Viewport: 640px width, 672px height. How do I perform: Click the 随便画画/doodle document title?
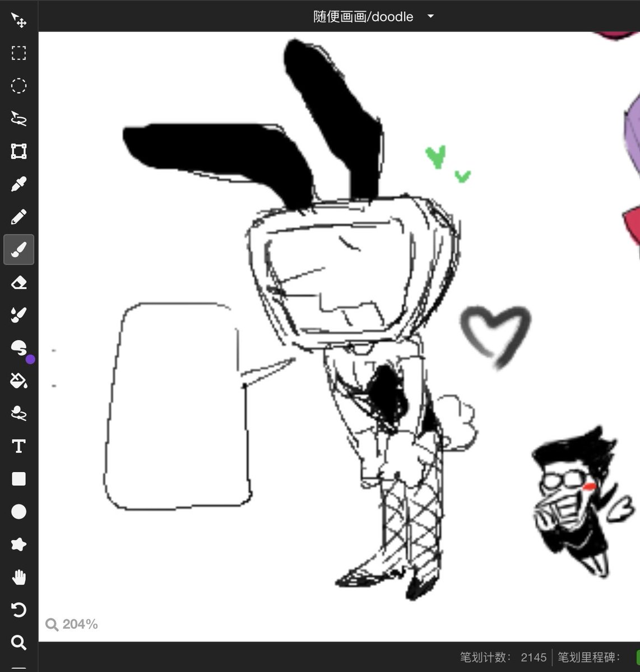click(x=363, y=17)
